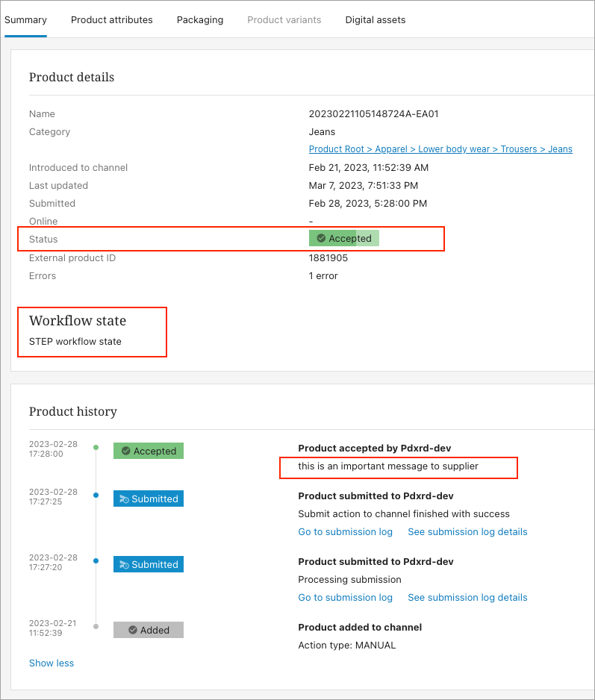Click the blue timeline dot at 17:27:25

[96, 495]
